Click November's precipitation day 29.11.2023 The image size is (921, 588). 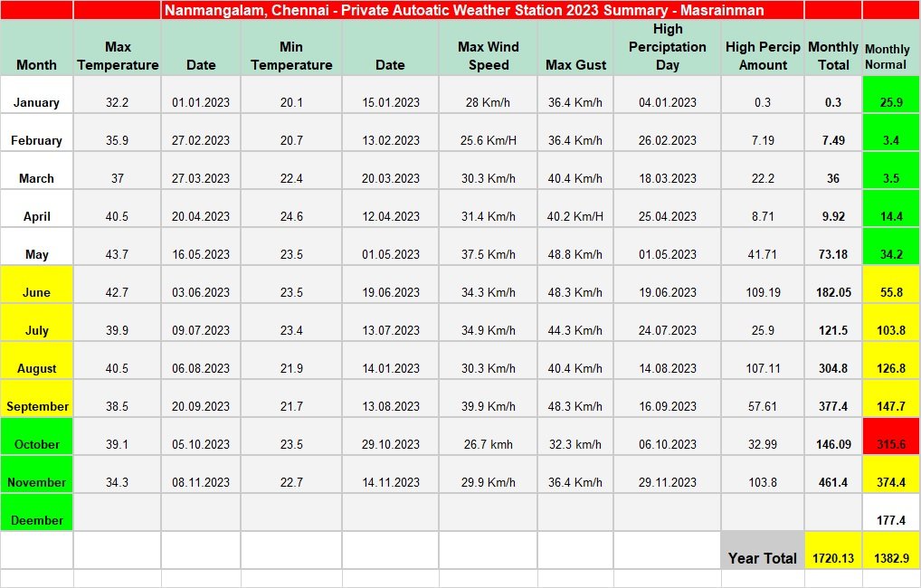(x=668, y=474)
